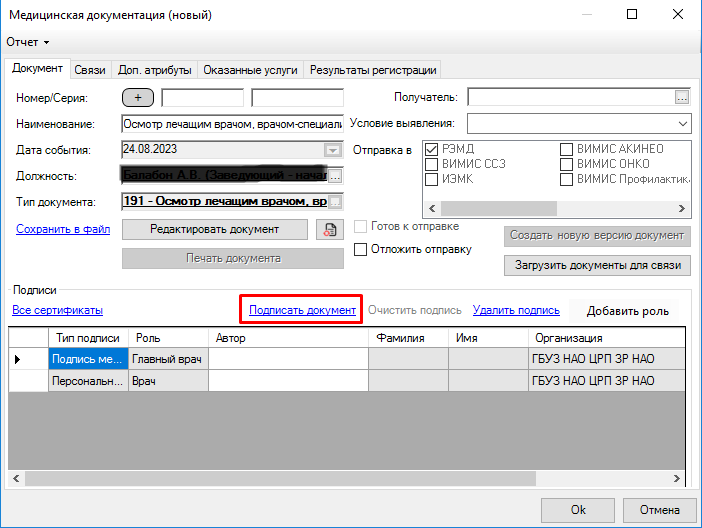Confirm with the Ok button
This screenshot has width=702, height=528.
click(578, 510)
